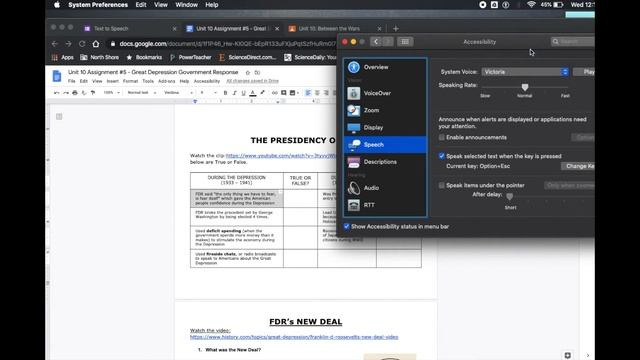Play the system voice sample

point(584,72)
